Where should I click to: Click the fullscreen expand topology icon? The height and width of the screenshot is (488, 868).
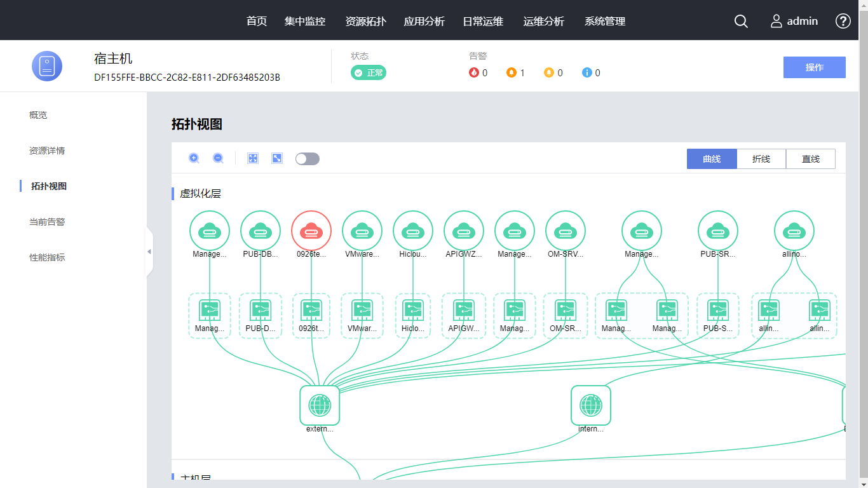point(277,158)
